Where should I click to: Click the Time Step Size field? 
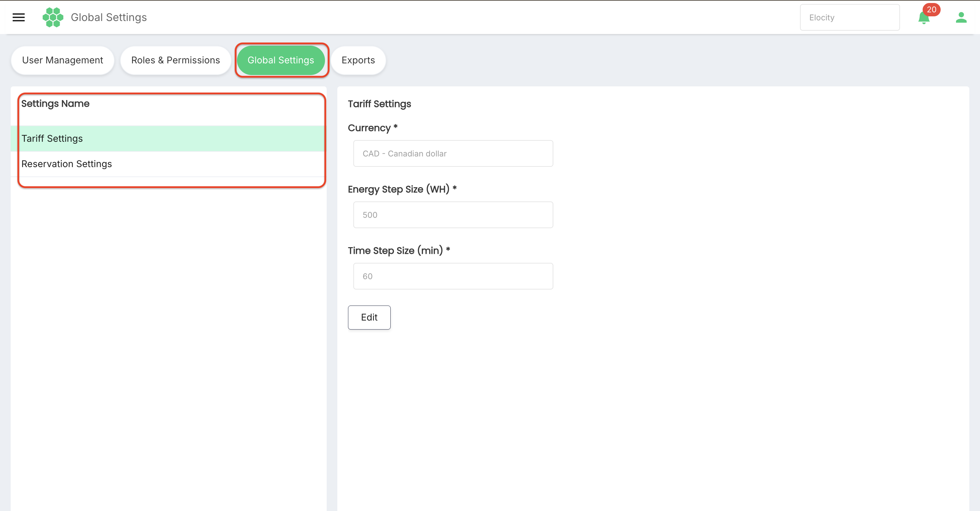click(x=453, y=276)
